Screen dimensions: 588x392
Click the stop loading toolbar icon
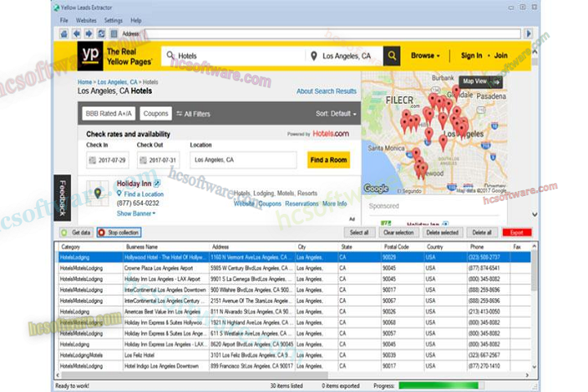(114, 33)
